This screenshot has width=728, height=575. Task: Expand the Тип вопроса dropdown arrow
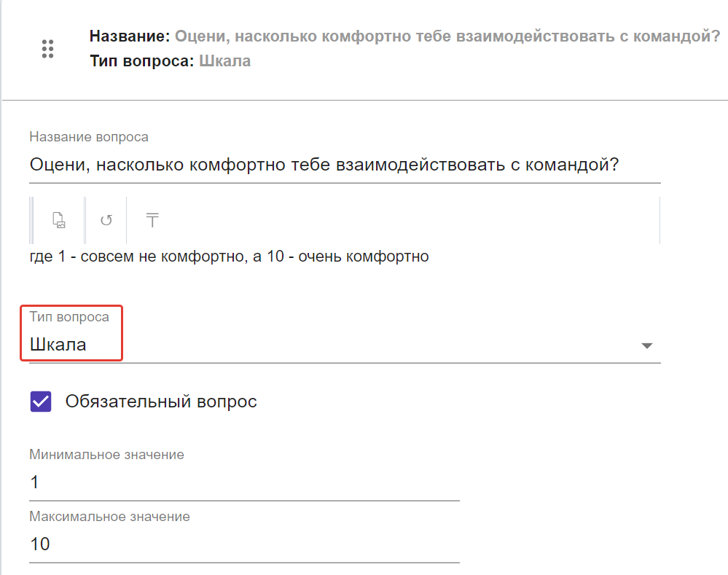click(x=647, y=345)
